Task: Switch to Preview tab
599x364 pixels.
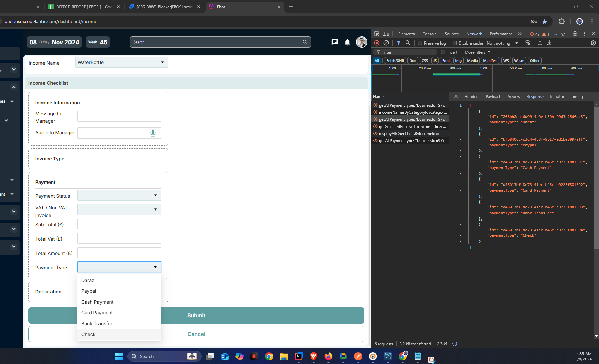Action: [513, 97]
